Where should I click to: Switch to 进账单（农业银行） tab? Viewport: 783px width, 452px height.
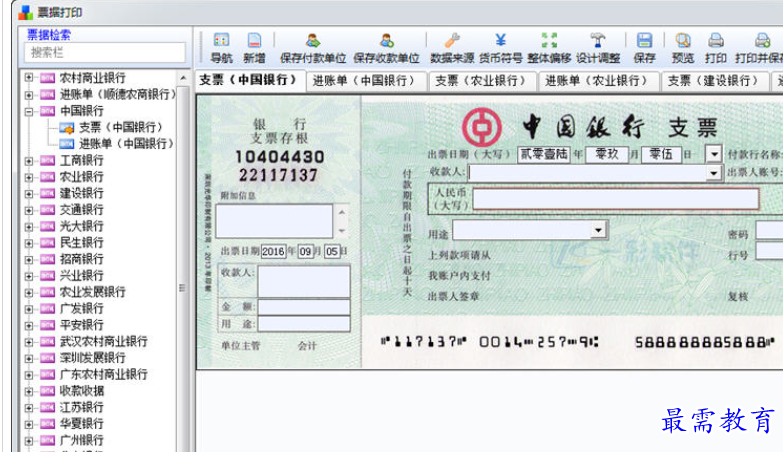598,81
